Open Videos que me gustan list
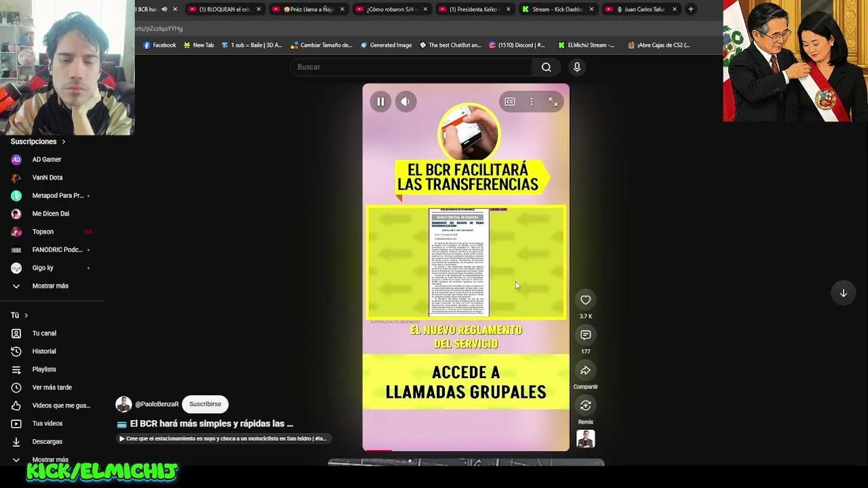Screen dimensions: 868x488 click(52, 405)
